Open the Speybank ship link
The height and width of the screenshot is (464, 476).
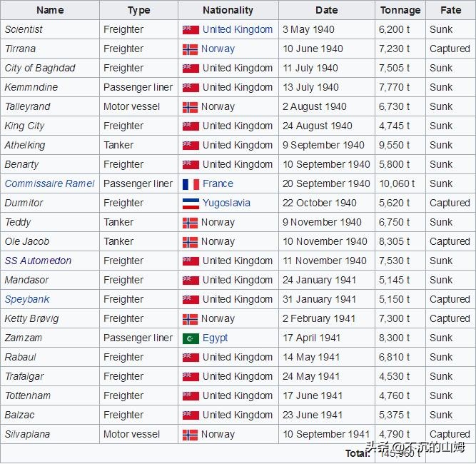27,299
